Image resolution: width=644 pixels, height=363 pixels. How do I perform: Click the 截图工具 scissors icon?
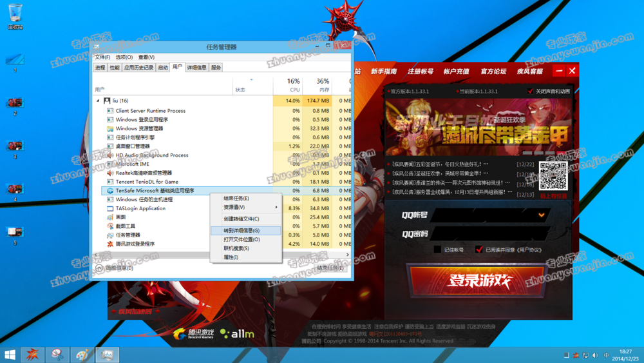click(x=110, y=226)
